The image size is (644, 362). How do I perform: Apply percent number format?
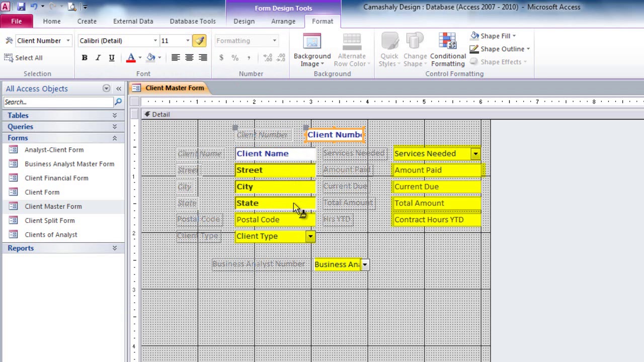(235, 58)
